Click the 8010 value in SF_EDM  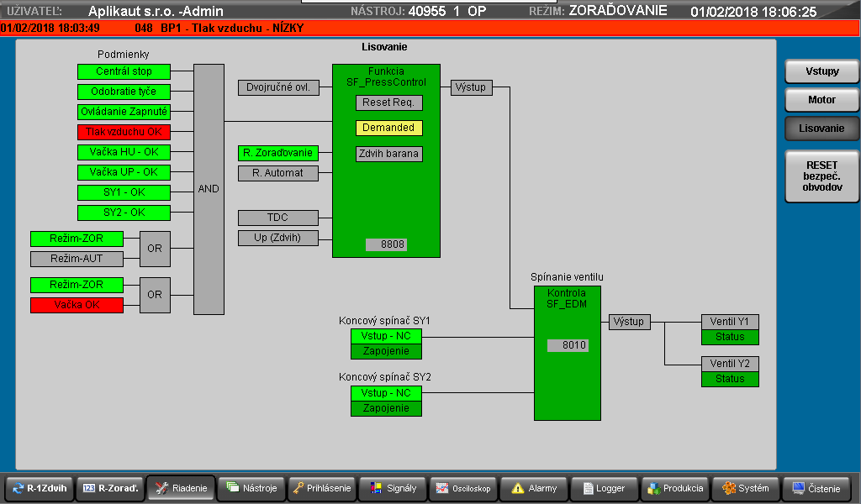568,345
